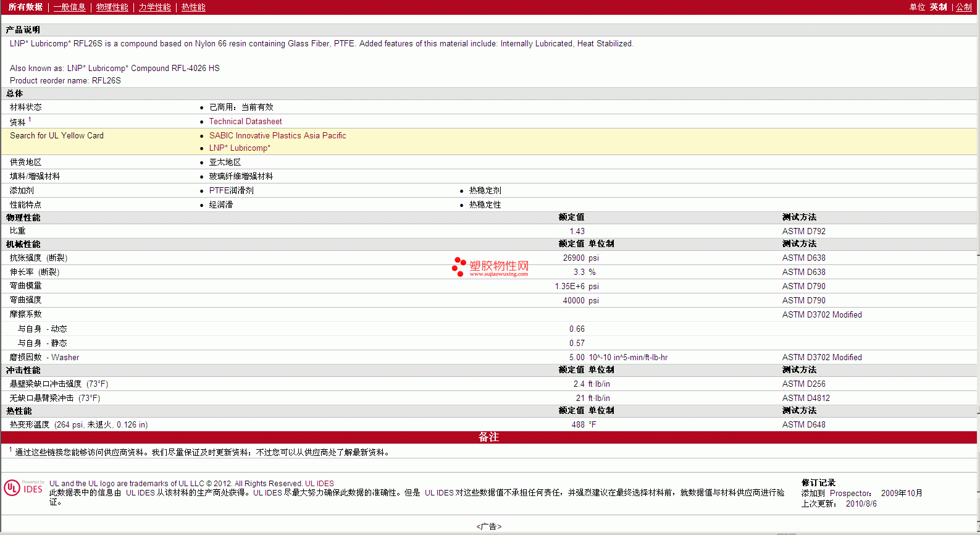This screenshot has height=535, width=980.
Task: Click the 备注 section header
Action: click(488, 437)
